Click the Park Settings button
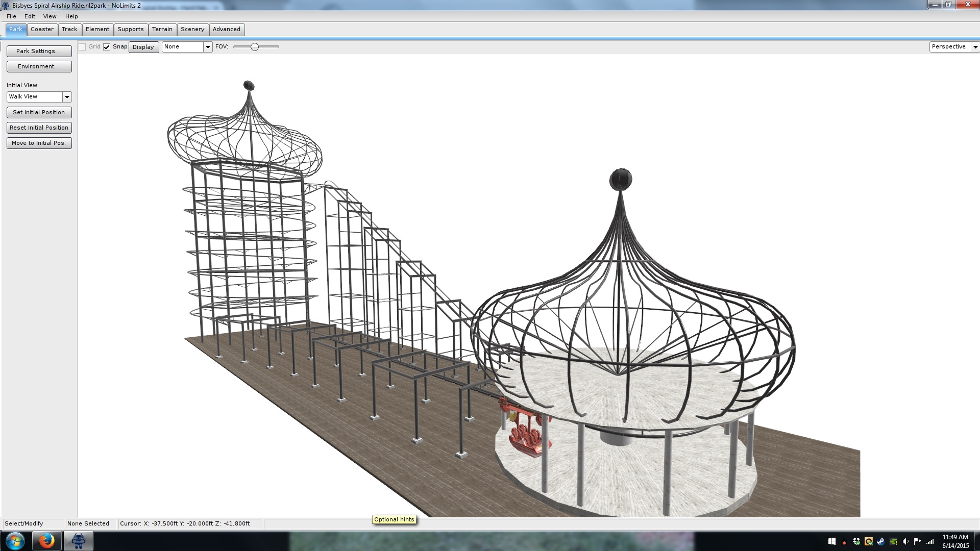Screen dimensions: 980x551 coord(39,51)
